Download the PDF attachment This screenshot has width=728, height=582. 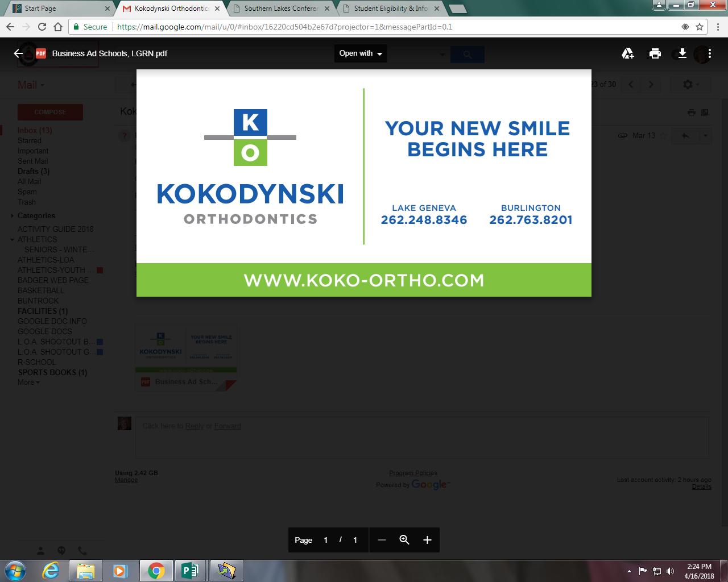tap(682, 53)
